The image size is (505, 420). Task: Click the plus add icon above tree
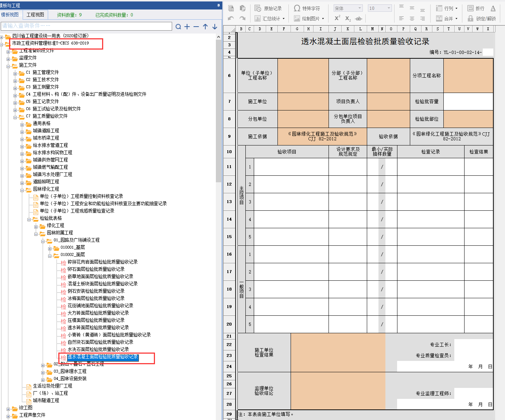pyautogui.click(x=187, y=27)
